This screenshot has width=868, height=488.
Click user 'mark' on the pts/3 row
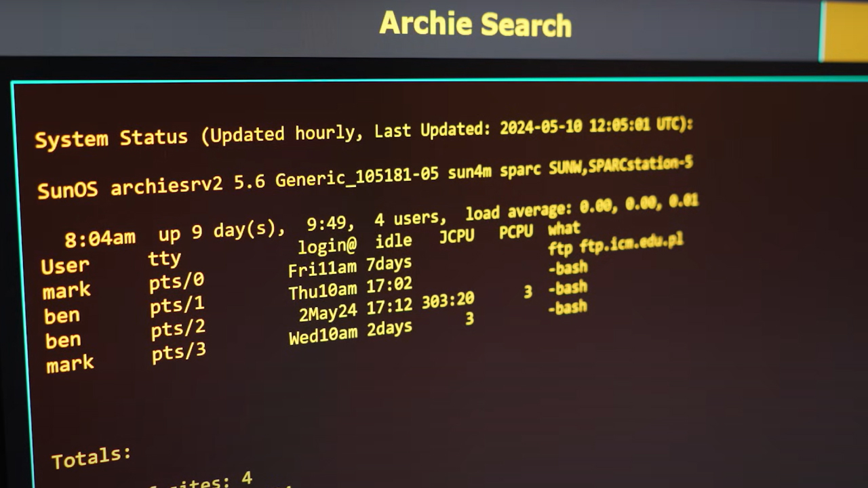pyautogui.click(x=70, y=365)
